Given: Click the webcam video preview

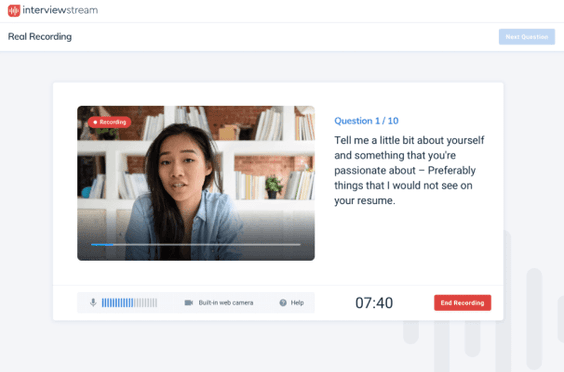Looking at the screenshot, I should [196, 183].
